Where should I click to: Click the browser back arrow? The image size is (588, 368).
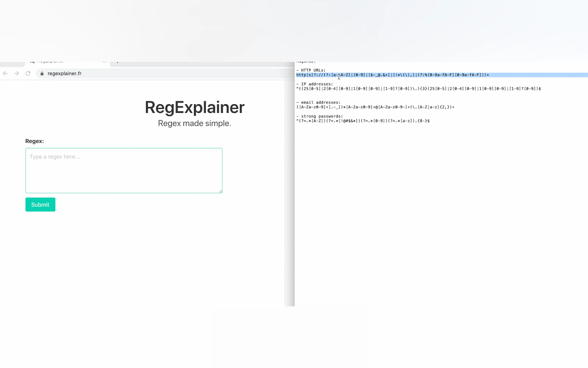[5, 73]
